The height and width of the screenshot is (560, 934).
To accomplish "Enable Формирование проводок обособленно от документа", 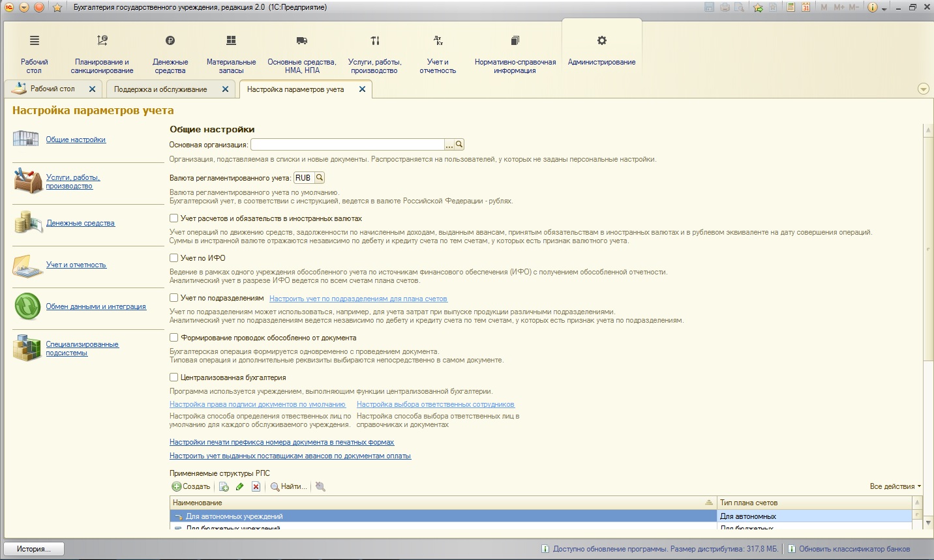I will point(174,338).
